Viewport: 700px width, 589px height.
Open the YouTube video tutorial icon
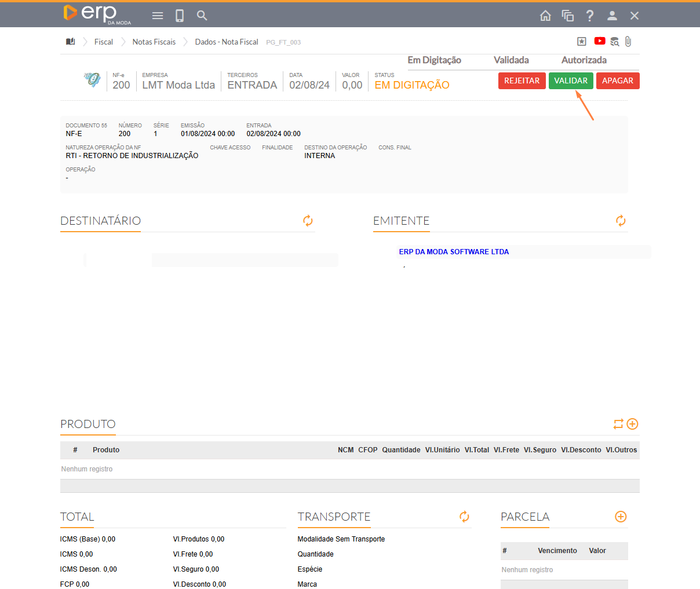[x=600, y=41]
